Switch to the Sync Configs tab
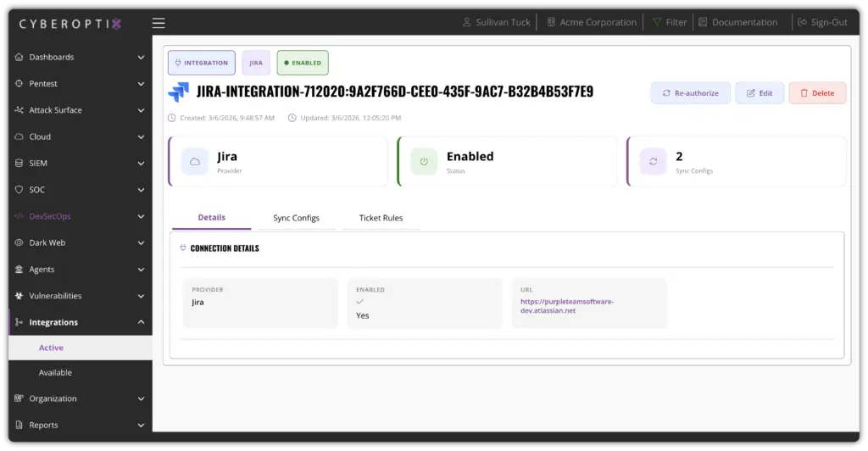Screen dimensions: 868x451 [x=296, y=218]
